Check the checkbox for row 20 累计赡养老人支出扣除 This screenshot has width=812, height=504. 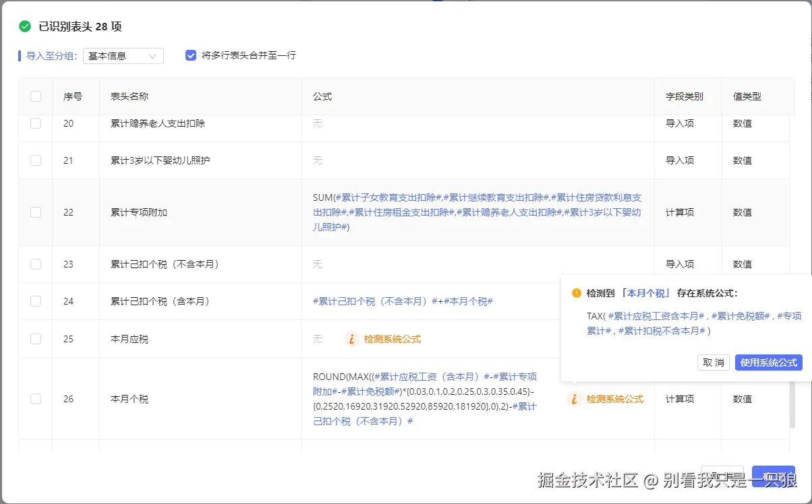click(x=35, y=123)
